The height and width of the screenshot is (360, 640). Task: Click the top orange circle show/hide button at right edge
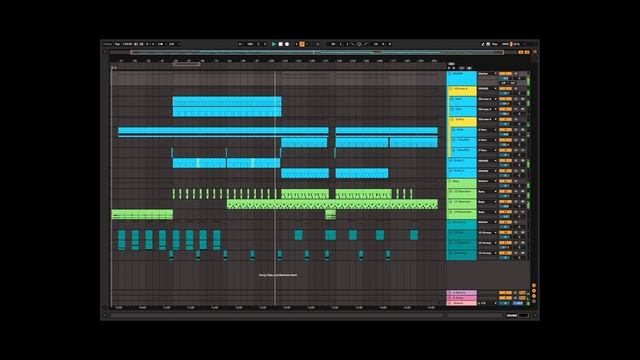tap(534, 286)
